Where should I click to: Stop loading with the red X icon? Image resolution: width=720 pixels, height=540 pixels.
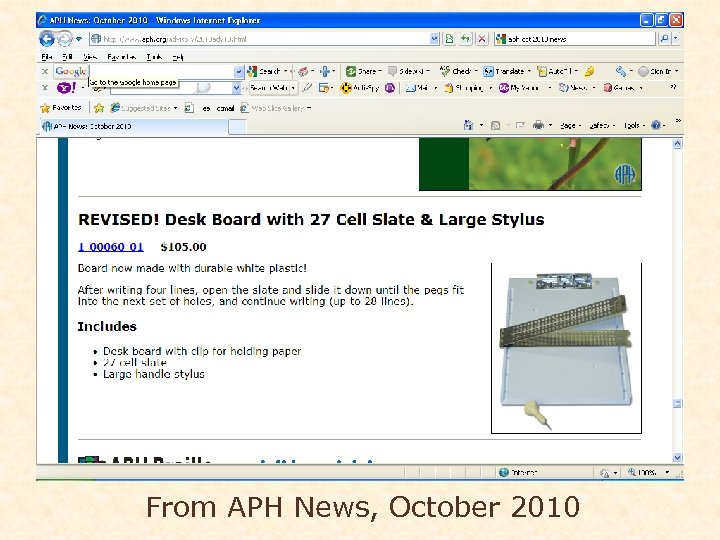coord(482,39)
